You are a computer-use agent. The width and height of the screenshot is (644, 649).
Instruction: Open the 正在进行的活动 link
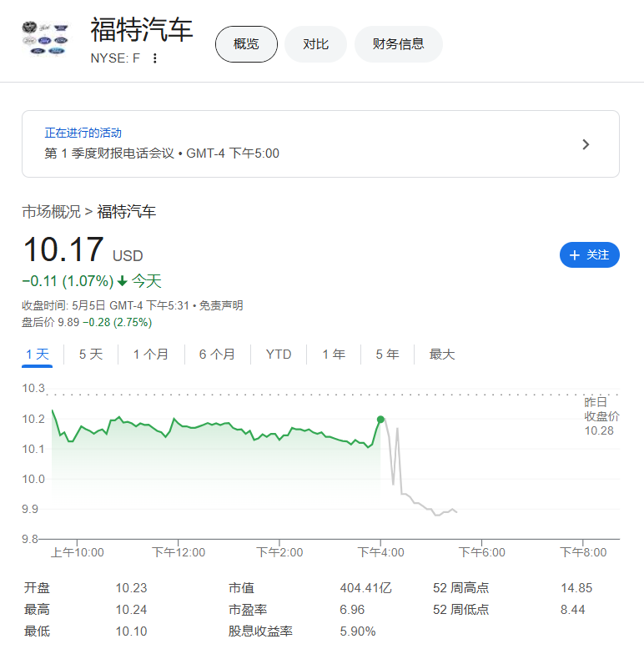(83, 133)
